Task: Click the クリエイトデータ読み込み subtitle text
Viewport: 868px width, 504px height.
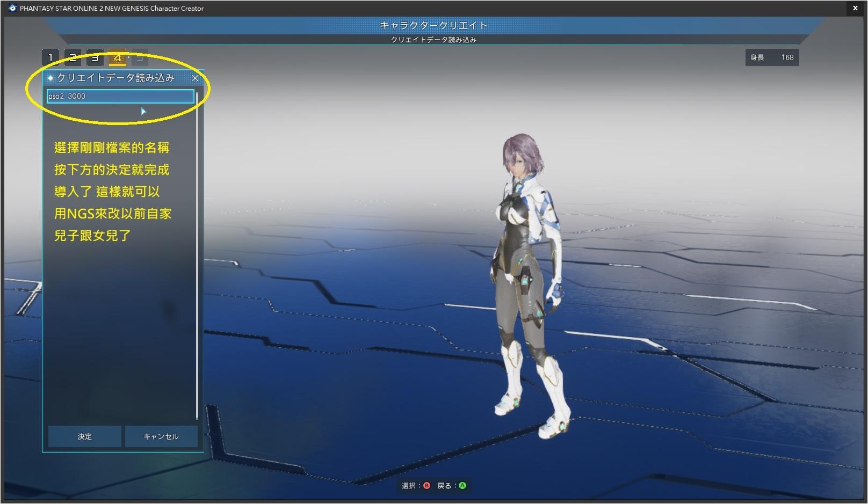Action: 433,40
